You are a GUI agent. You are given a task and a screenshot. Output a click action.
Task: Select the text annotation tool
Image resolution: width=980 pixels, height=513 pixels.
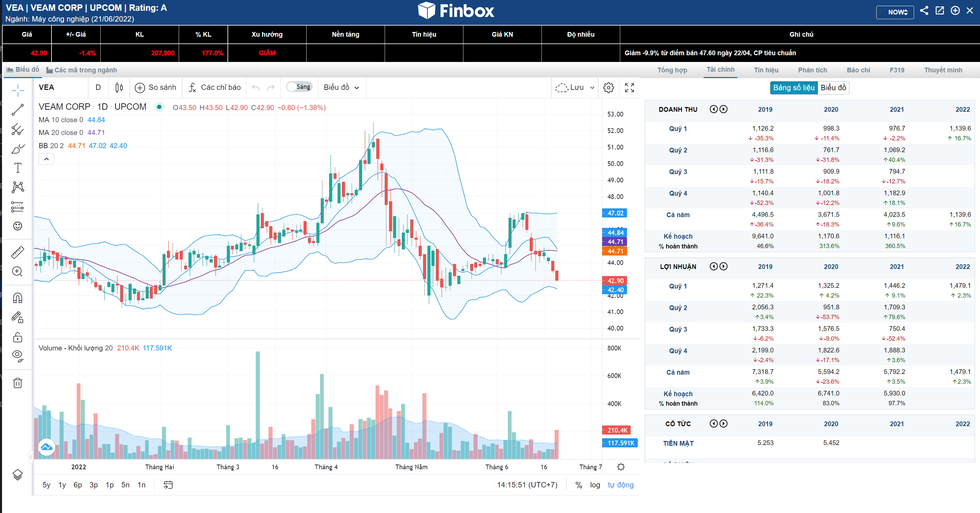(x=17, y=168)
